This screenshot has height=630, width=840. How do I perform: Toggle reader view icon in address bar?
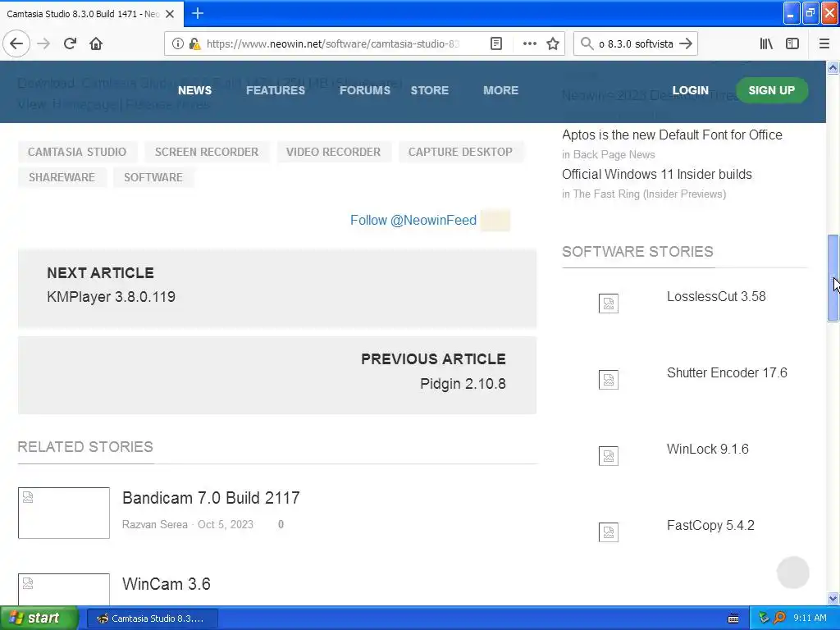point(496,43)
